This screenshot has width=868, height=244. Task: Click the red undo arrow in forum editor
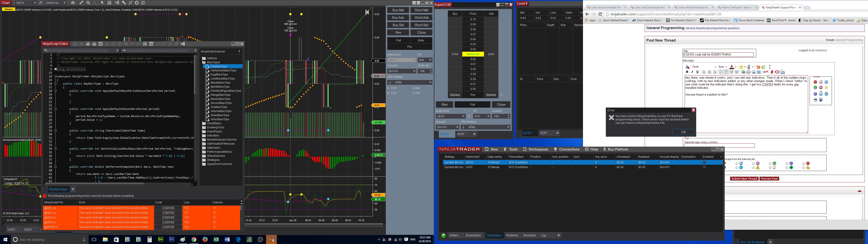coord(758,67)
